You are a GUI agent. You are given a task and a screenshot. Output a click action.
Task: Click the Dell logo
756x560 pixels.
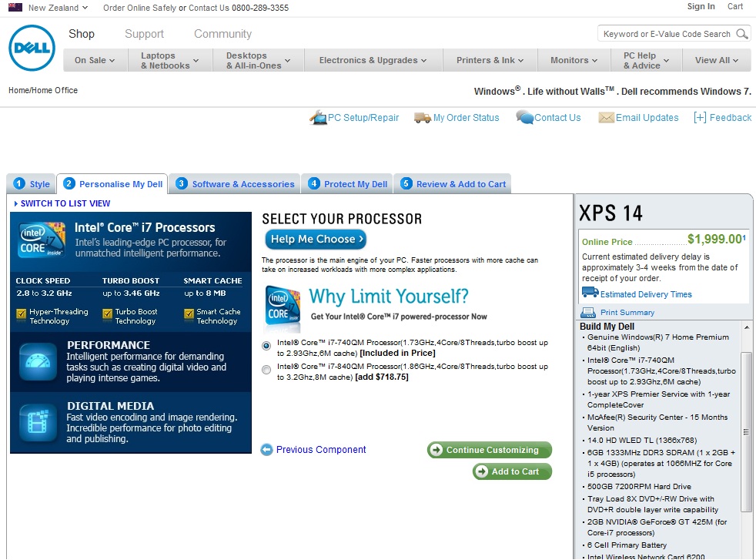tap(32, 48)
